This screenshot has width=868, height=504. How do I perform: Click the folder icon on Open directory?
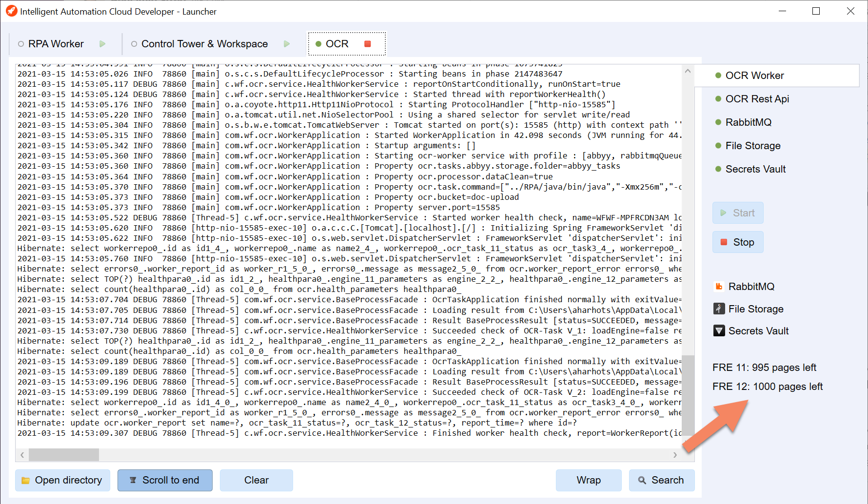point(25,481)
